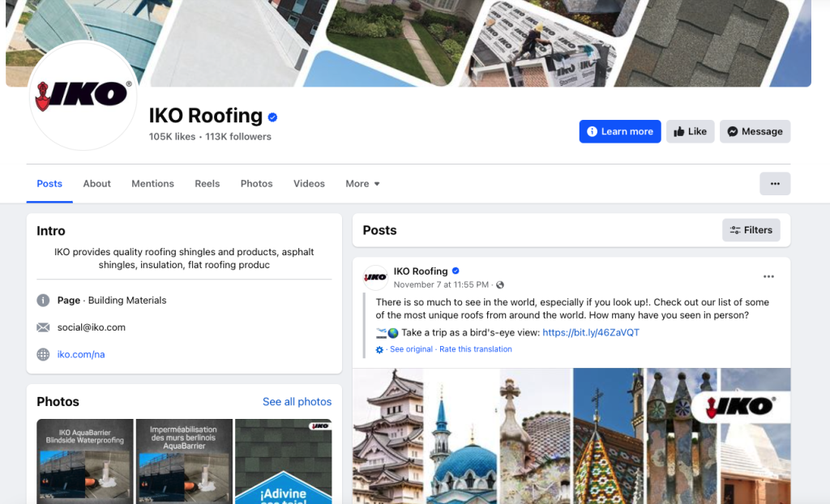830x504 pixels.
Task: Expand the More dropdown menu
Action: (x=362, y=184)
